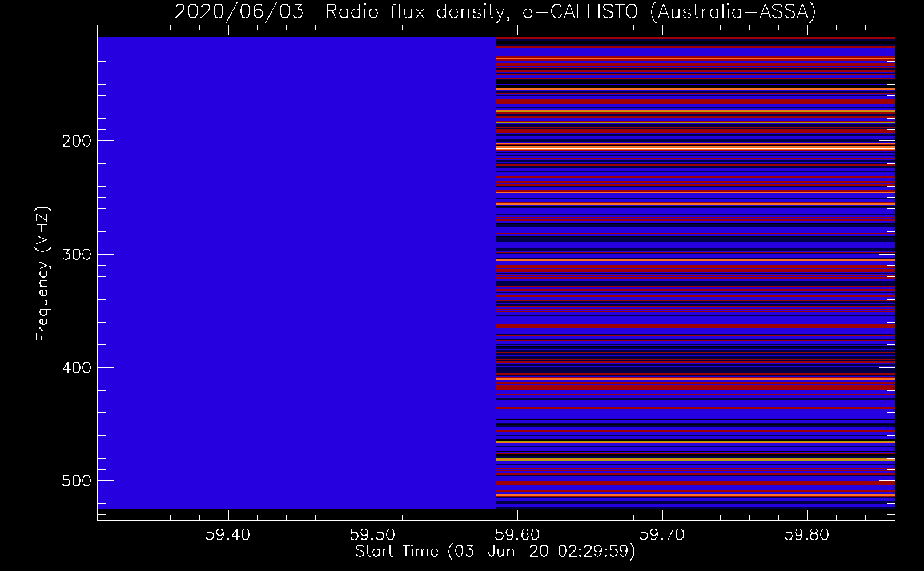The height and width of the screenshot is (571, 924).
Task: Click the 500 frequency tick label
Action: (x=76, y=481)
